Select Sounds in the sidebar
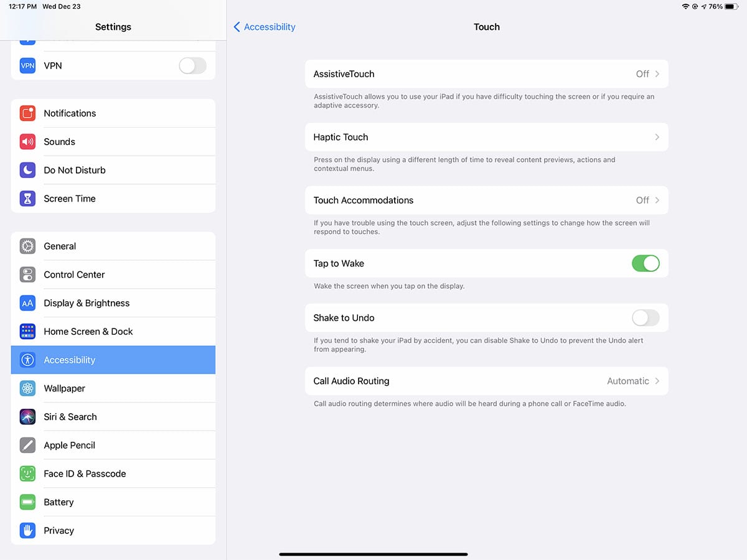 coord(113,142)
